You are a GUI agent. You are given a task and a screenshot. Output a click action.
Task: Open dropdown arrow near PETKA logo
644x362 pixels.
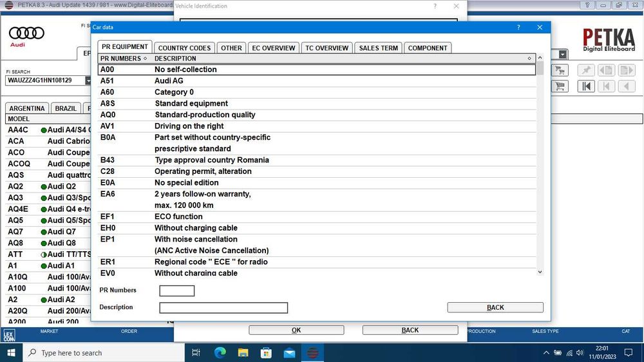coord(563,54)
